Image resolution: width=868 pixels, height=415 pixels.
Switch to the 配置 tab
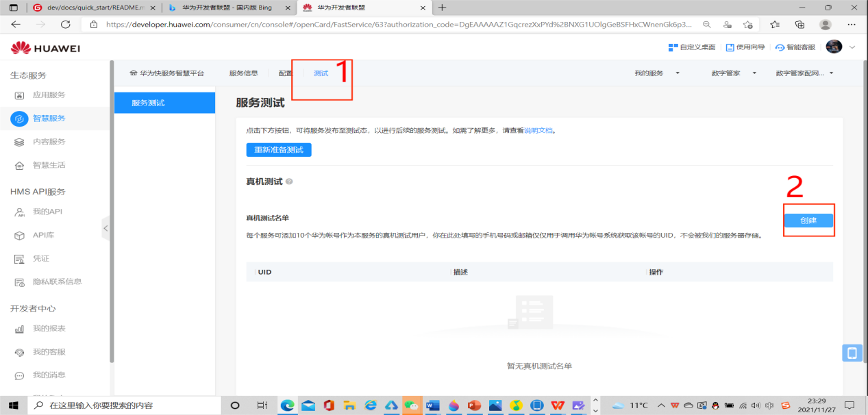tap(285, 73)
